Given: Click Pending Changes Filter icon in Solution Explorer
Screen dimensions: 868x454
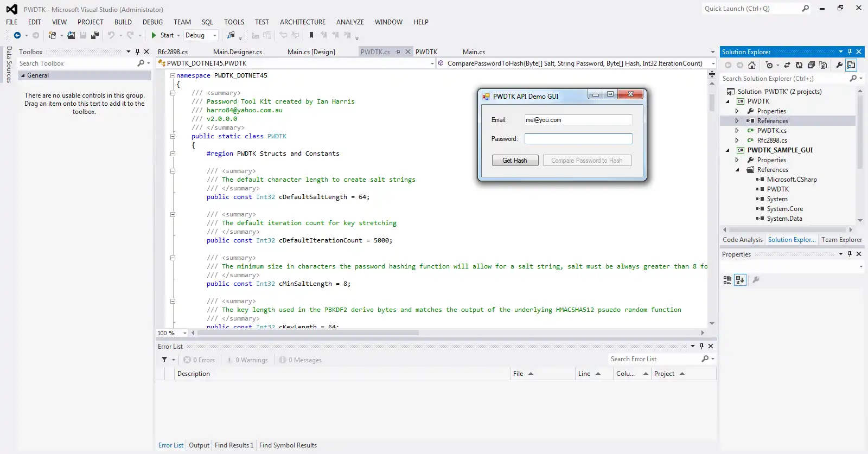Looking at the screenshot, I should 769,65.
